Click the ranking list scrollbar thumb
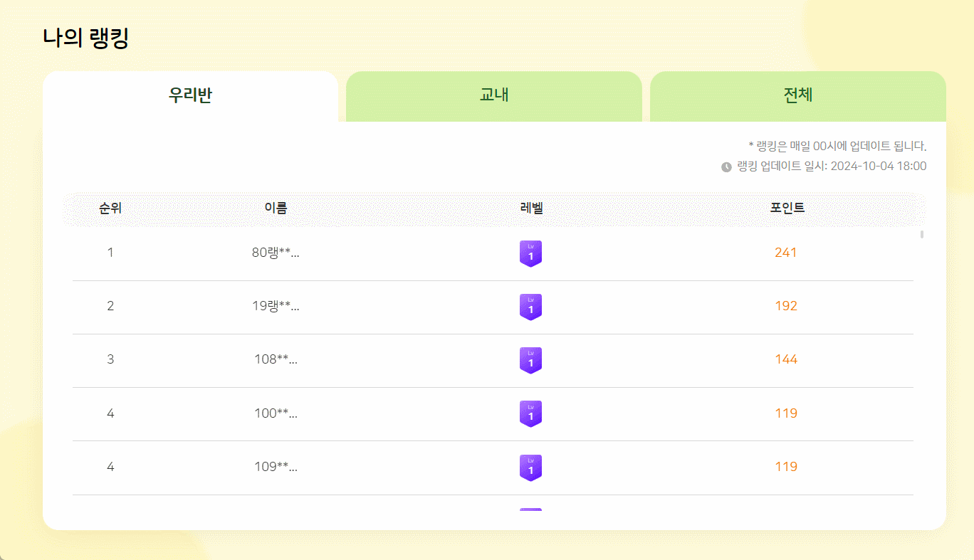Image resolution: width=974 pixels, height=560 pixels. [x=922, y=234]
